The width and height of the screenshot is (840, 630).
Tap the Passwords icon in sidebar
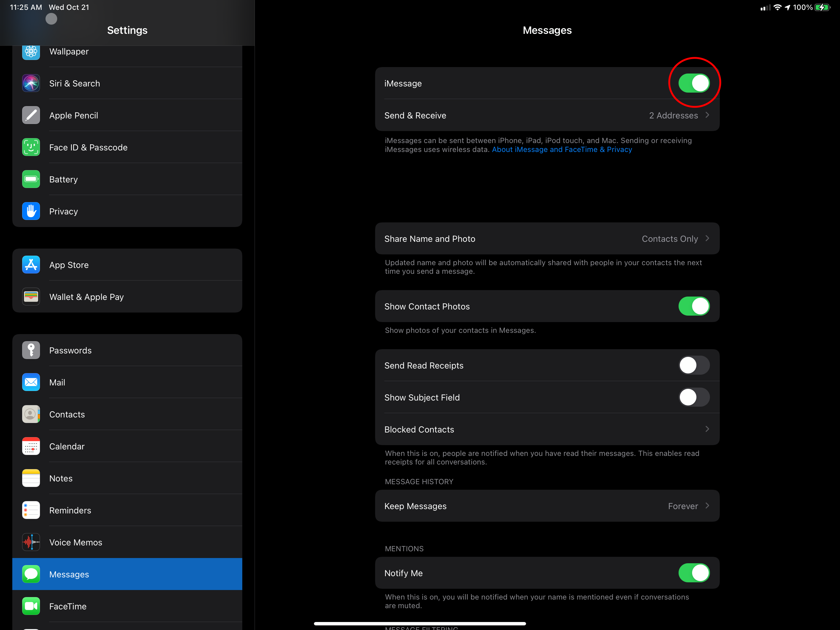coord(30,350)
